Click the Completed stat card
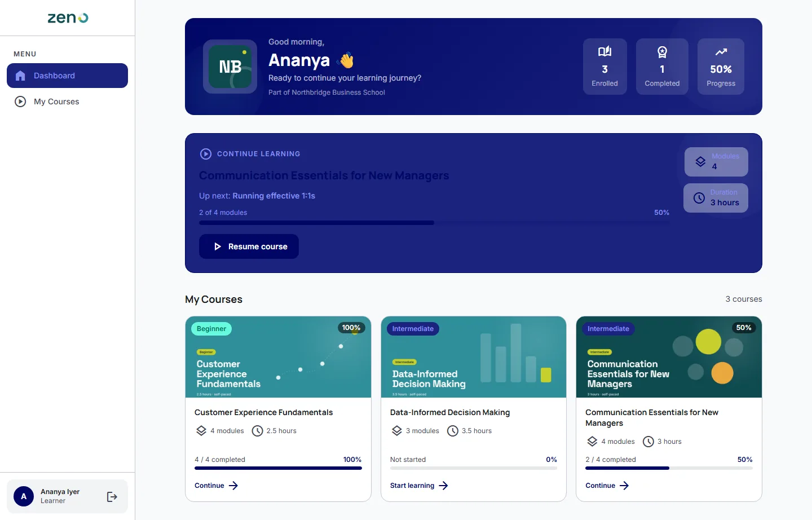 [662, 67]
